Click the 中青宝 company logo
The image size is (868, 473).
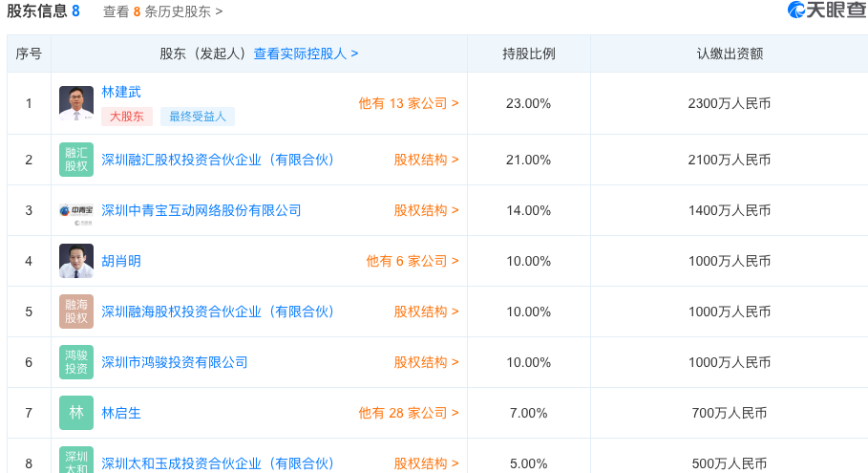pyautogui.click(x=76, y=210)
